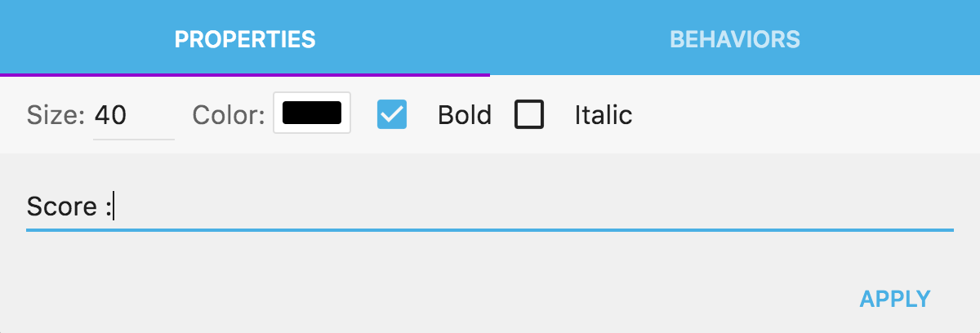Image resolution: width=980 pixels, height=333 pixels.
Task: Open the black color swatch picker
Action: pos(312,113)
